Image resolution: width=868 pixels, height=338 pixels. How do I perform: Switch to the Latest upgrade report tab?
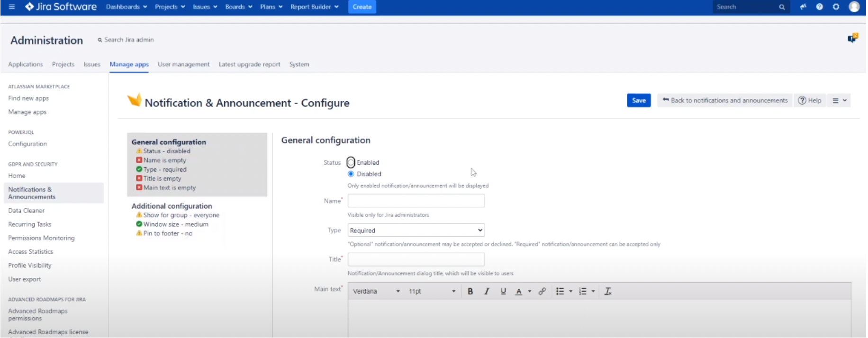pos(249,64)
